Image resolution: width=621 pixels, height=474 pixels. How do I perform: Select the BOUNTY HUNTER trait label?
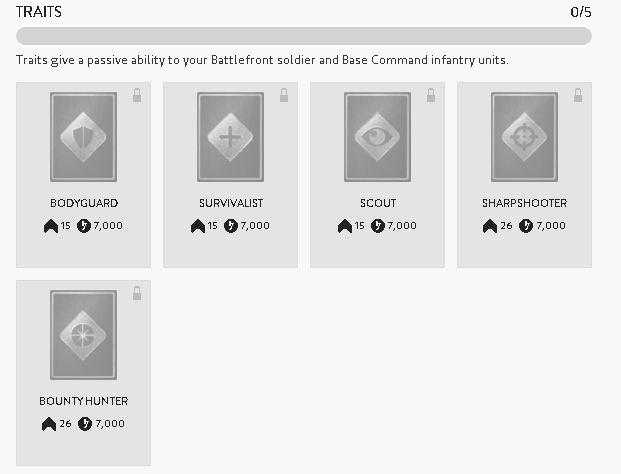click(x=84, y=401)
